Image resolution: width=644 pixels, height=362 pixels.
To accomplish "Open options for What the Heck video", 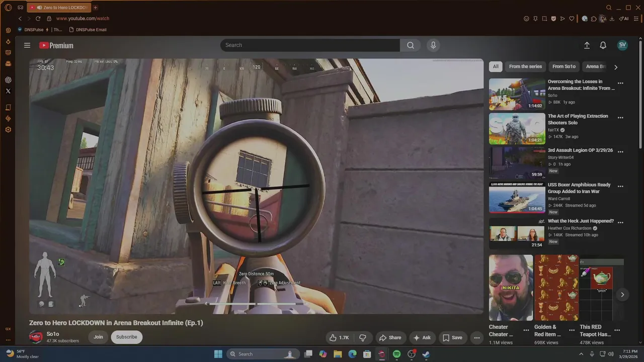I will pyautogui.click(x=620, y=222).
